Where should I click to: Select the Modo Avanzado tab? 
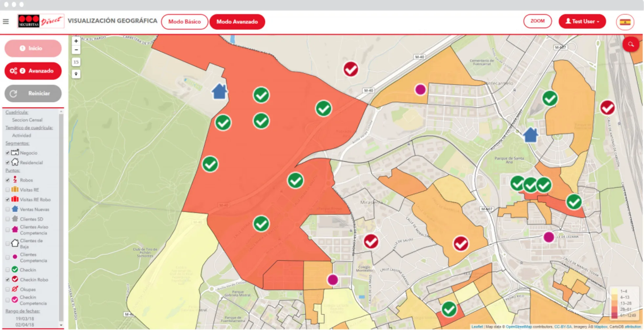click(x=237, y=22)
